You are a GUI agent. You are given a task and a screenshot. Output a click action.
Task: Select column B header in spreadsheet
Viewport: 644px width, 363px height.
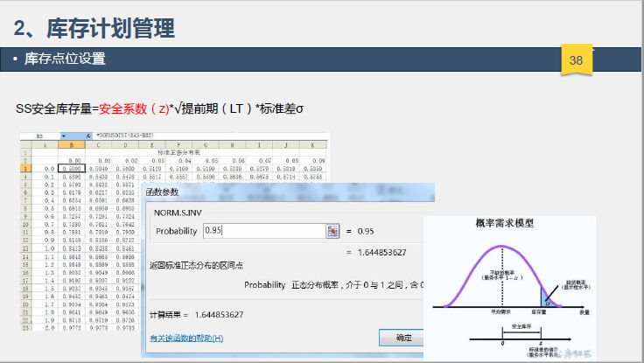[70, 144]
